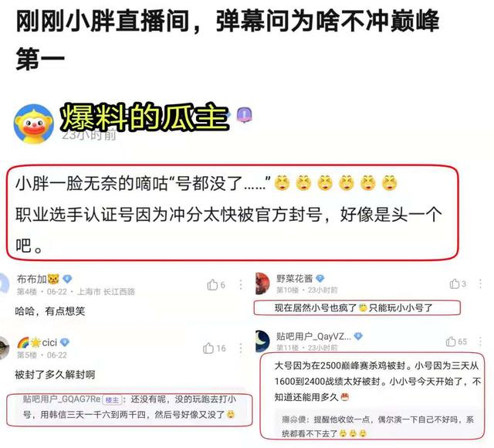Click the 雍尛傻 nested reply name
494x448 pixels.
click(293, 419)
